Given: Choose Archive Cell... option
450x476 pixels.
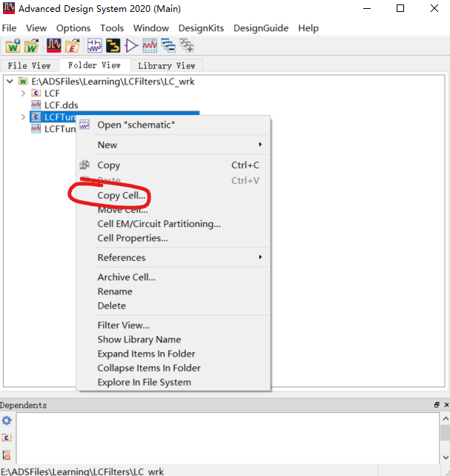Looking at the screenshot, I should (173, 277).
